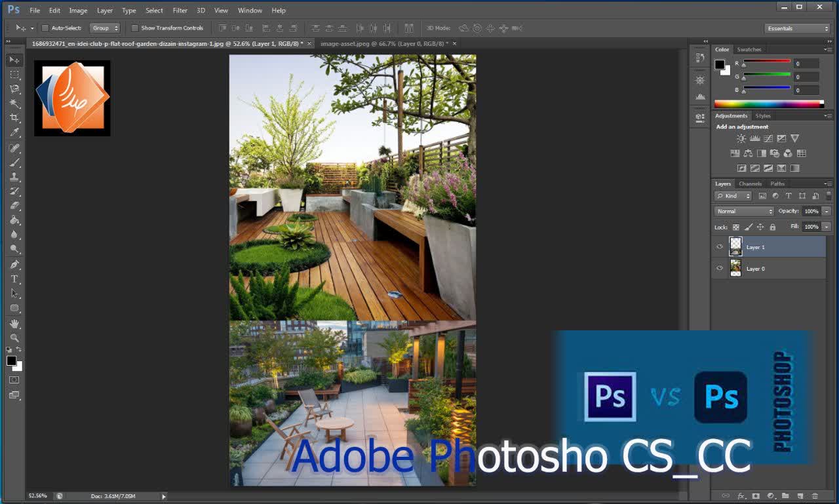Click the foreground color swatch in Color panel
This screenshot has width=839, height=504.
click(720, 64)
